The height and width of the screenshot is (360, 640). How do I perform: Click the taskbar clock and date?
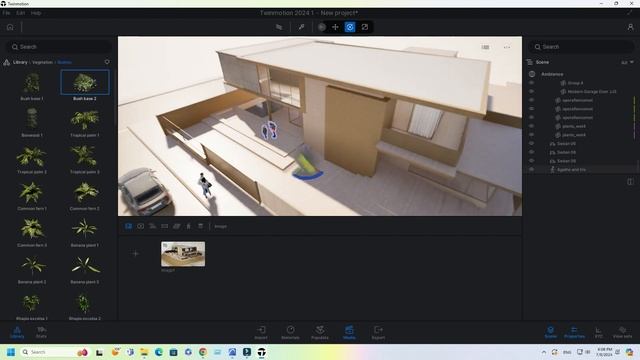604,352
